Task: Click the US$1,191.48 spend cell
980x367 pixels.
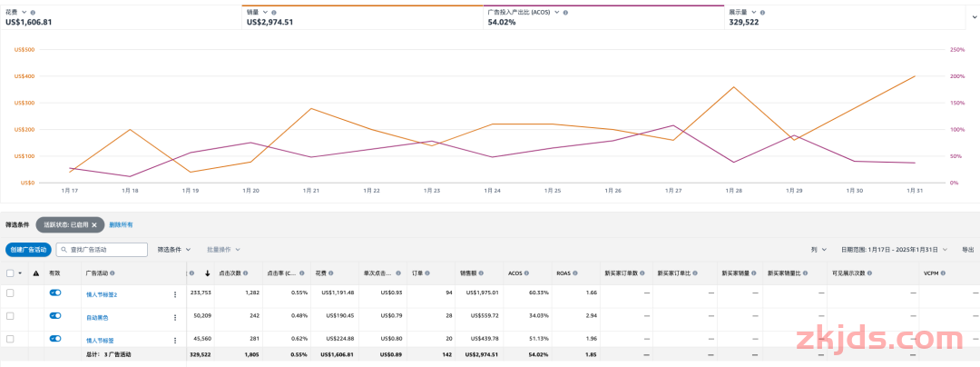Action: tap(337, 292)
